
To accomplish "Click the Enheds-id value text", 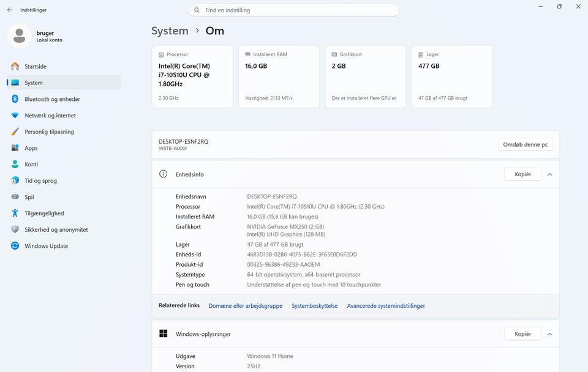I will pyautogui.click(x=302, y=255).
